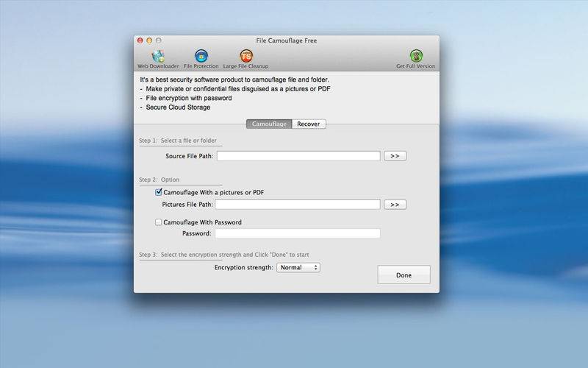The height and width of the screenshot is (368, 588).
Task: Switch to the Recover tab
Action: 309,124
